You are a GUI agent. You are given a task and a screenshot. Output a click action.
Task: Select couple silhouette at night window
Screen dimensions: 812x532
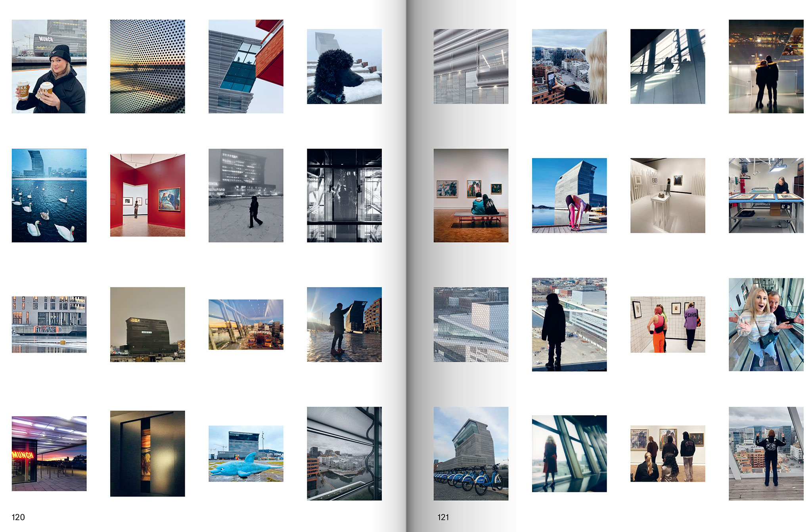point(766,67)
